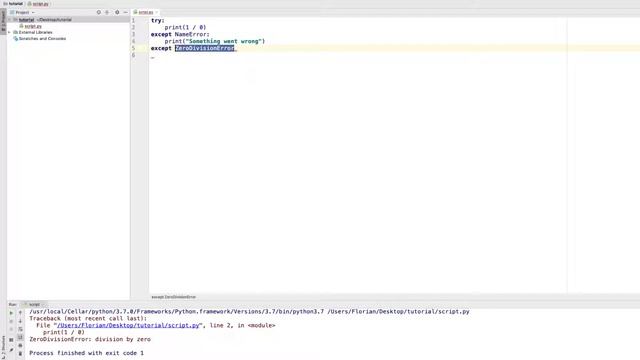Pin the Run tab with the pin icon
640x360 pixels.
click(x=11, y=350)
